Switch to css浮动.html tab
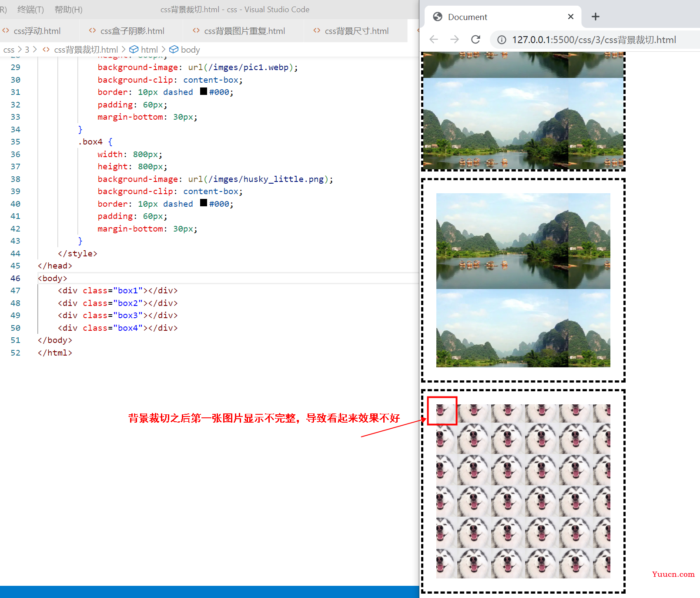The width and height of the screenshot is (700, 598). pyautogui.click(x=37, y=31)
